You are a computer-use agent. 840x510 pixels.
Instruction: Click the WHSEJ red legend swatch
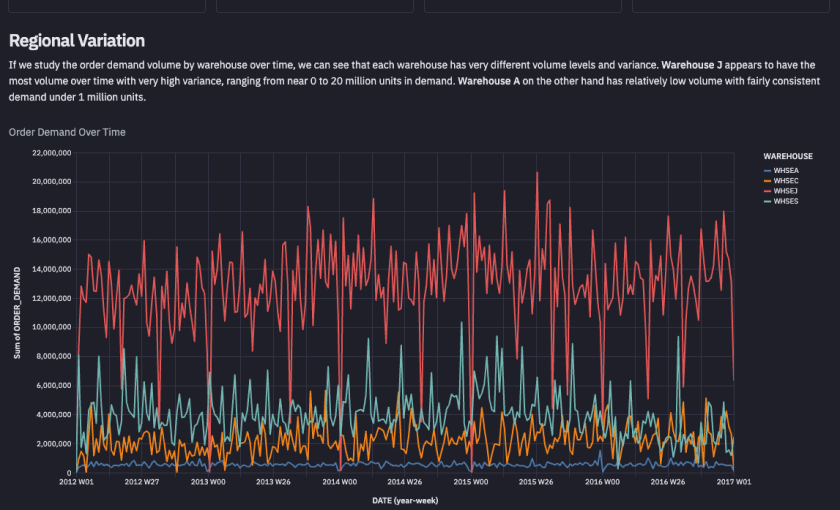tap(767, 191)
